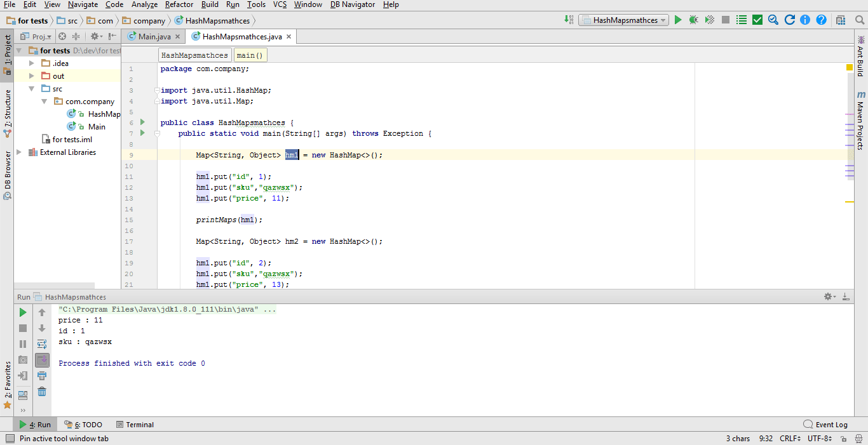Image resolution: width=868 pixels, height=445 pixels.
Task: Collapse the src folder
Action: coord(31,88)
